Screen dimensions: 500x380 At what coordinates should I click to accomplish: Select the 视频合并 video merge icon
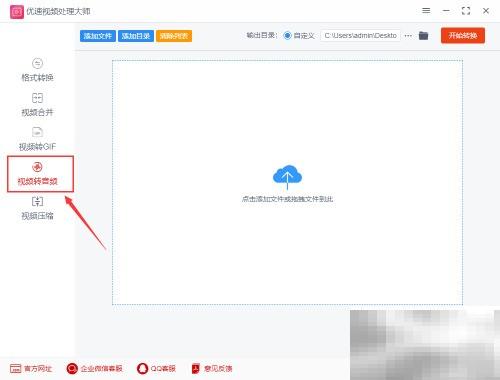(x=37, y=98)
